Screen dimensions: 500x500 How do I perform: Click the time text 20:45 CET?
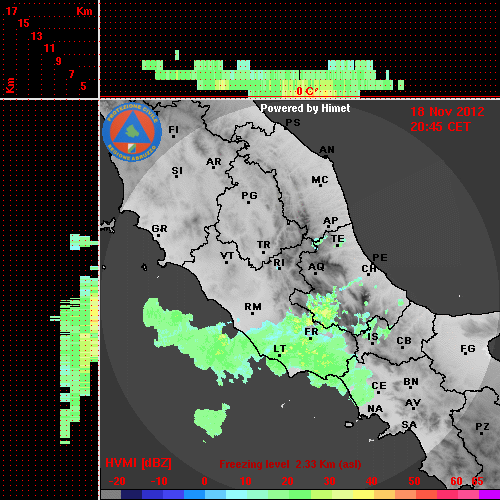tap(440, 127)
